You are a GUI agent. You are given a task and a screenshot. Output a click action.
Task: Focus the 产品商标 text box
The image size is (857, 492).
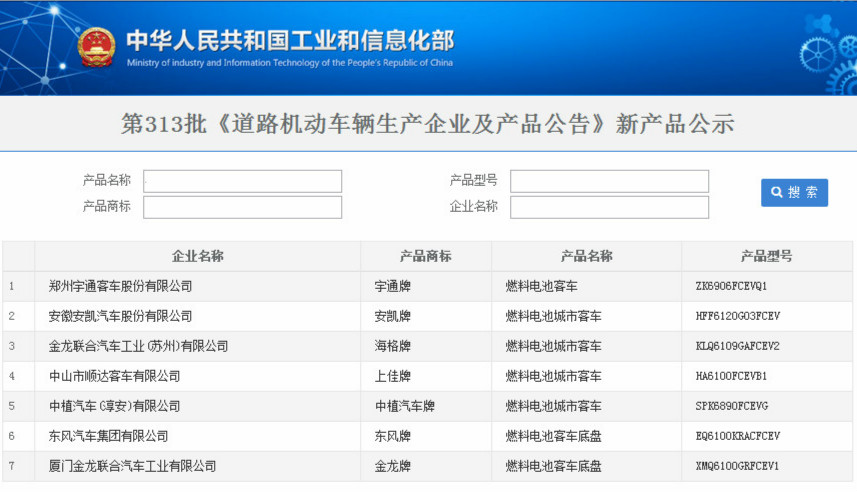click(243, 207)
